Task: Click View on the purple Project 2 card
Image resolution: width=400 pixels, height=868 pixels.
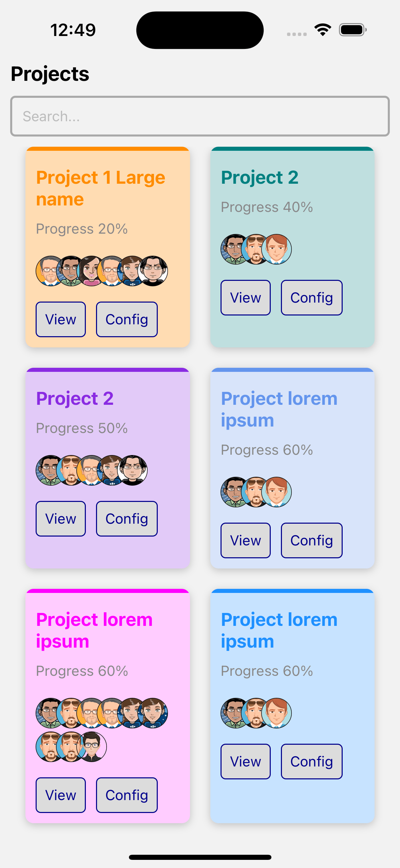Action: (60, 519)
